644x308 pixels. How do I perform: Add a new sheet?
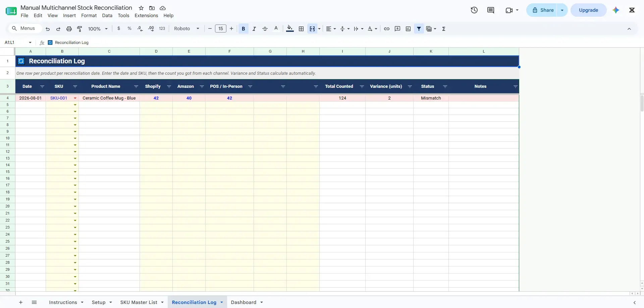21,302
